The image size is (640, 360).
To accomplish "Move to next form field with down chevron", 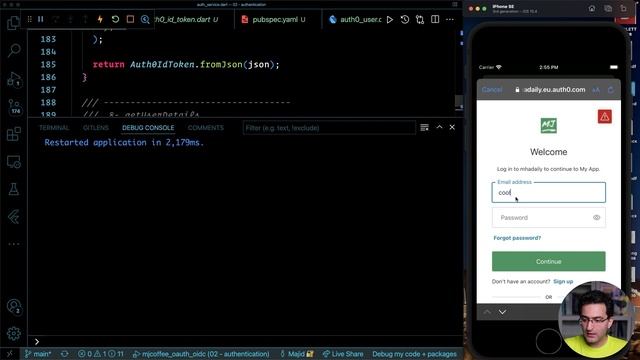I will 502,312.
